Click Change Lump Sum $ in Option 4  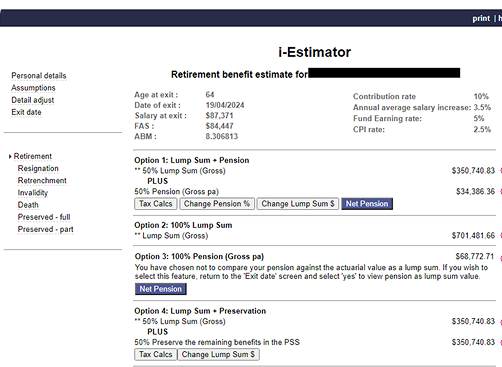(x=218, y=354)
